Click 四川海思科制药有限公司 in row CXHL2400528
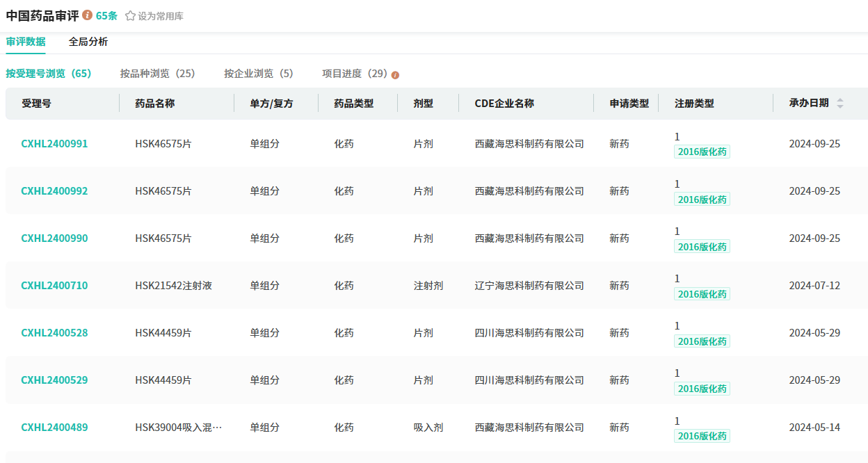 coord(529,333)
